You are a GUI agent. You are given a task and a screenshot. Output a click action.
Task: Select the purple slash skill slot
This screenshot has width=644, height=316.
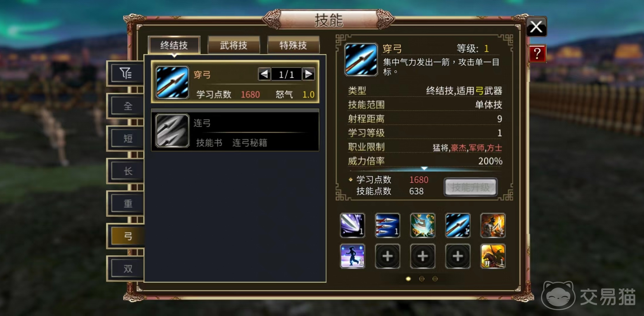[353, 225]
